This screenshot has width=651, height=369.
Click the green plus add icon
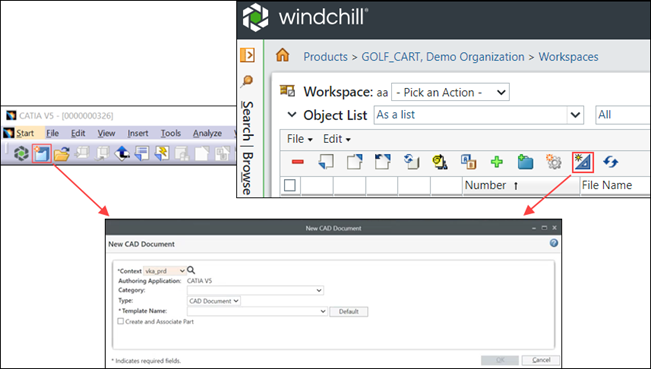497,162
